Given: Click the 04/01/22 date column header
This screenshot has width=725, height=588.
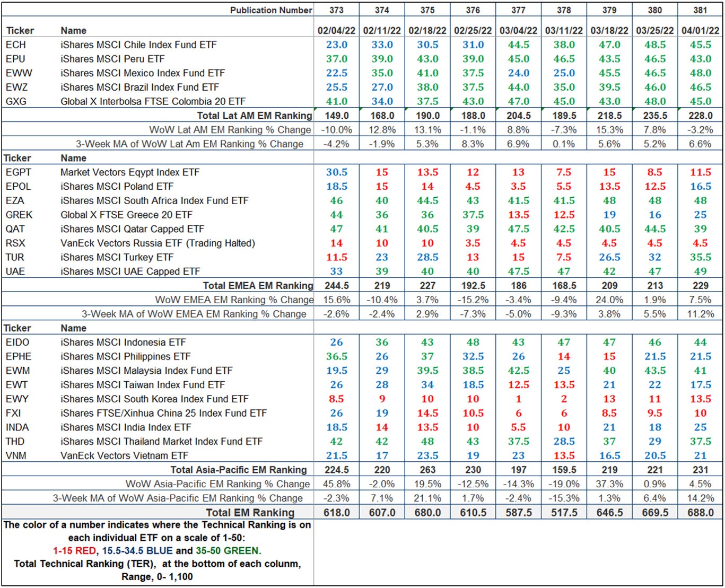Looking at the screenshot, I should click(700, 31).
